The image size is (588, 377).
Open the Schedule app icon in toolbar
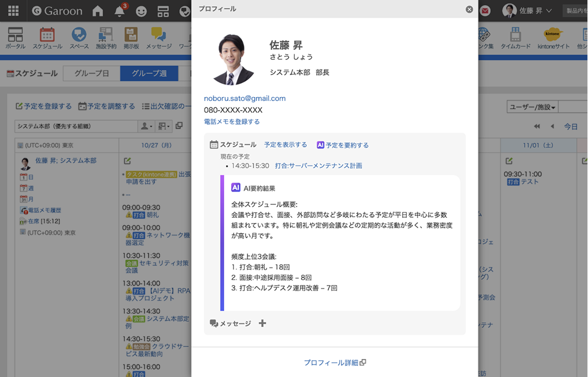tap(47, 38)
